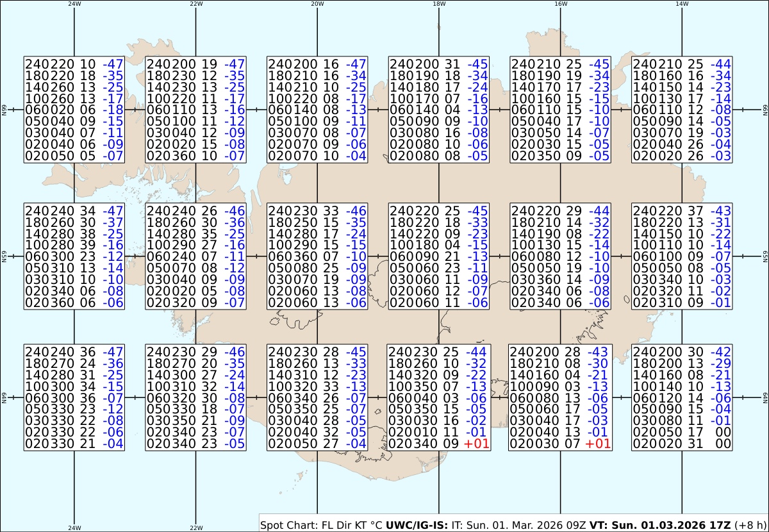
Task: Click the "20W" longitude label
Action: [317, 4]
